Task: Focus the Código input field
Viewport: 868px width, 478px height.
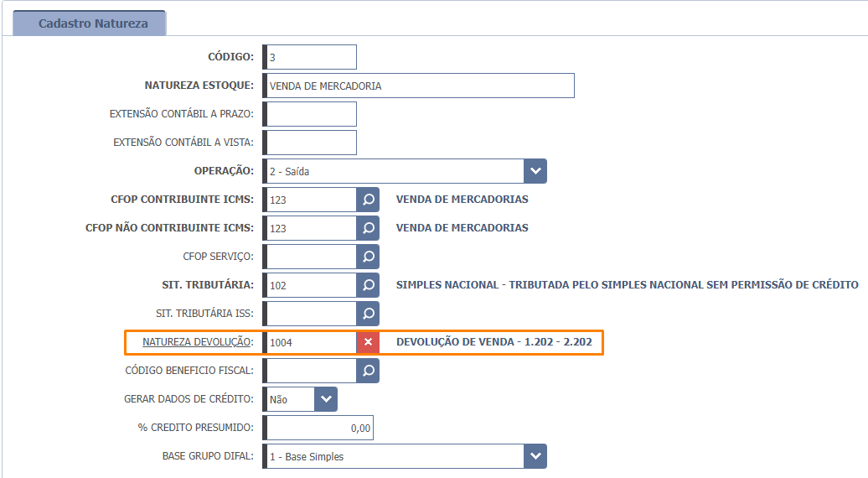Action: [311, 57]
